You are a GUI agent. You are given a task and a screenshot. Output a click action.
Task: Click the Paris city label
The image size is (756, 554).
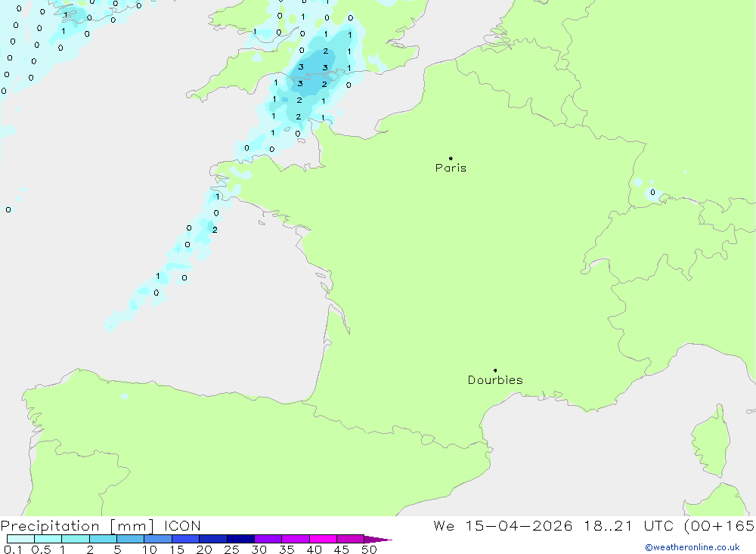(451, 168)
